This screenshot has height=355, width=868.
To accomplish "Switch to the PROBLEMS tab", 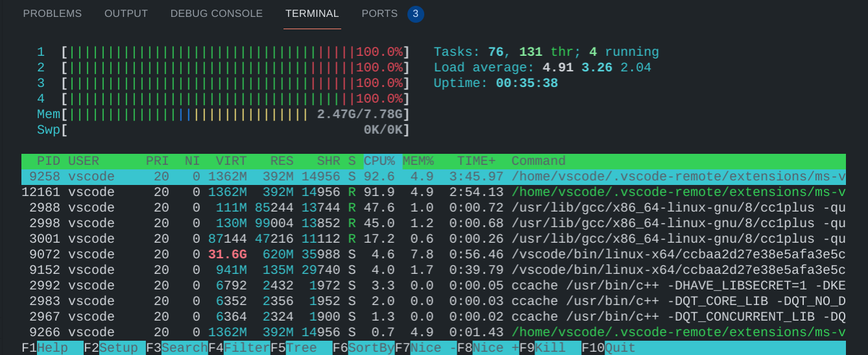I will 53,14.
